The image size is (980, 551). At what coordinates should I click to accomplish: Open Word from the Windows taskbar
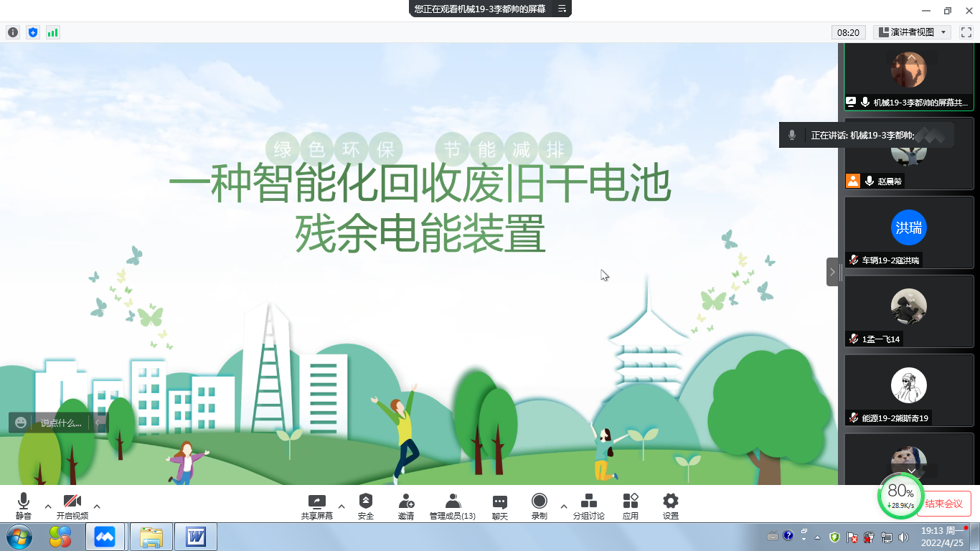[196, 537]
